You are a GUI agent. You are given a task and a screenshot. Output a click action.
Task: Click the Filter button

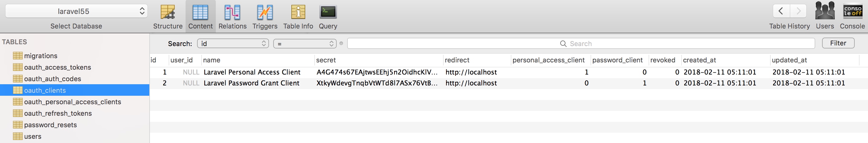coord(838,43)
